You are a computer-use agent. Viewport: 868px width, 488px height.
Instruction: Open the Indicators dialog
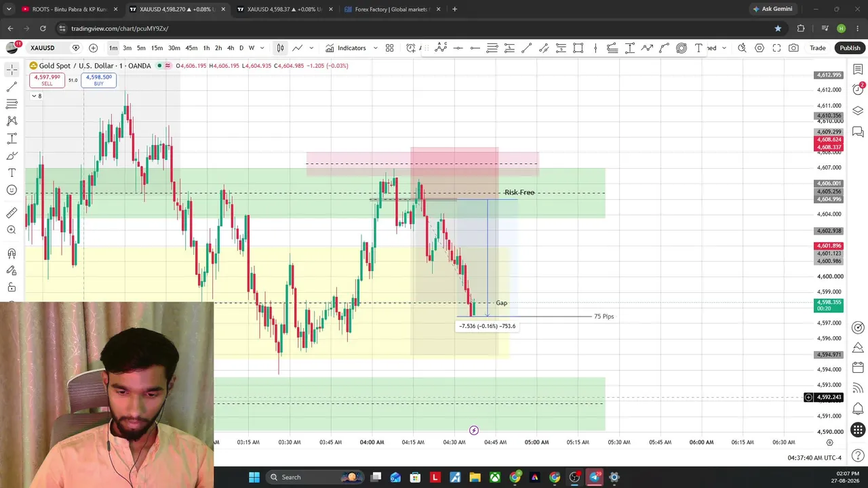pos(346,48)
